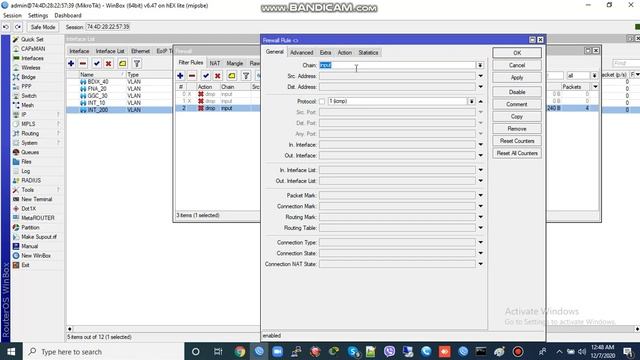This screenshot has width=640, height=360.
Task: Click the Apply button
Action: pyautogui.click(x=517, y=78)
